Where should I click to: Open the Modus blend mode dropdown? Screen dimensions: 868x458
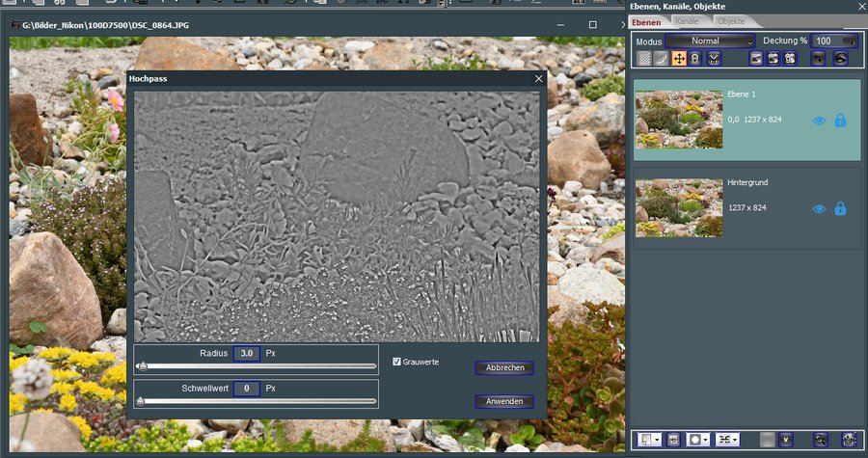709,41
